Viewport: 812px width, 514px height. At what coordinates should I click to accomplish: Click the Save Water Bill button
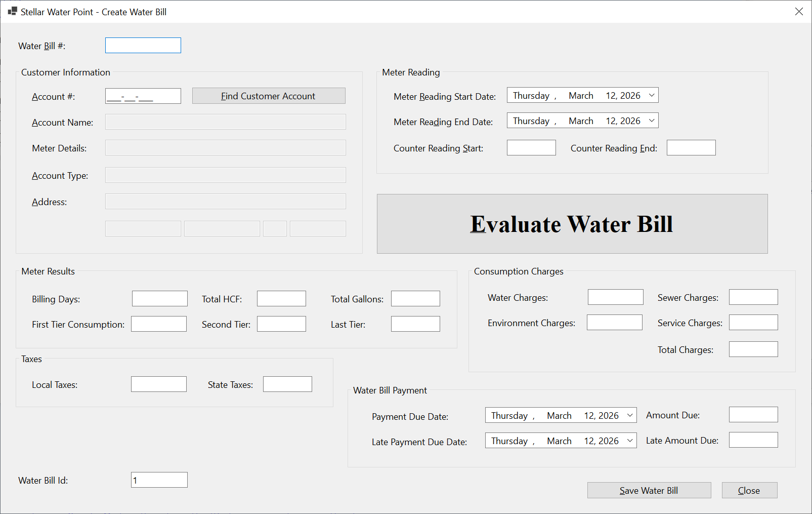(x=649, y=490)
